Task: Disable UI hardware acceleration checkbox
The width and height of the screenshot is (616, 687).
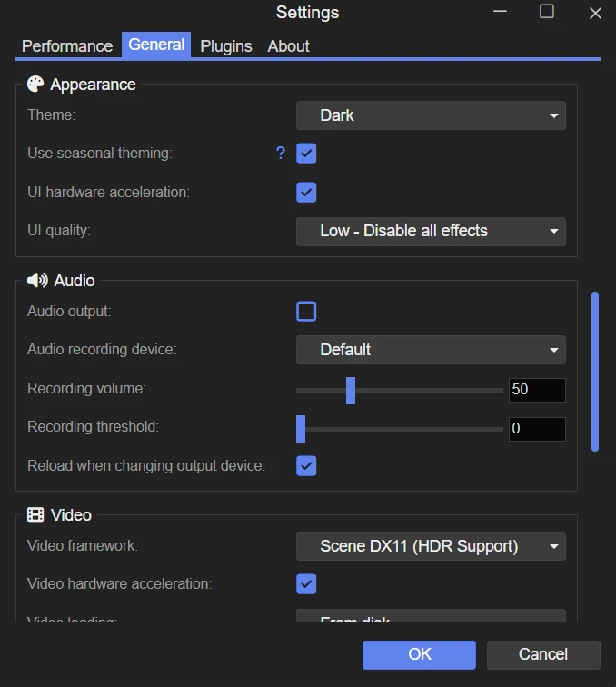Action: [306, 193]
